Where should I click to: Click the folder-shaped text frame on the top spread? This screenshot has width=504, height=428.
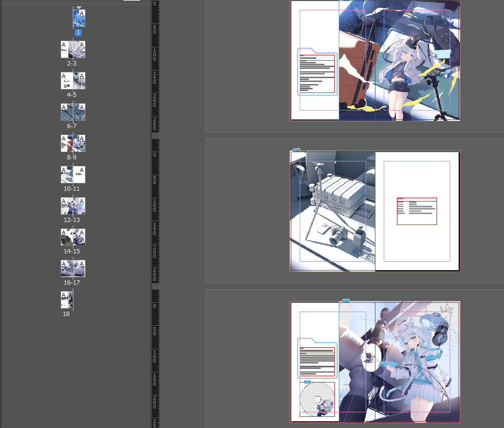coord(318,71)
